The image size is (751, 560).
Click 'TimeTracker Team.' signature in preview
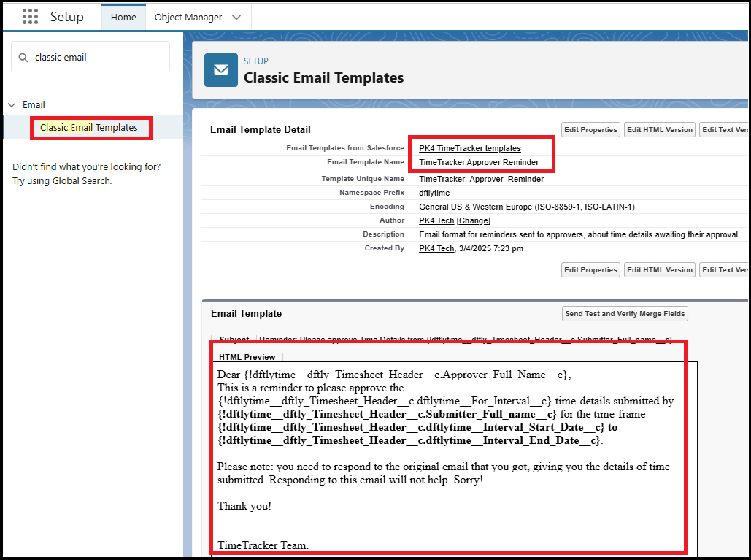click(x=263, y=545)
